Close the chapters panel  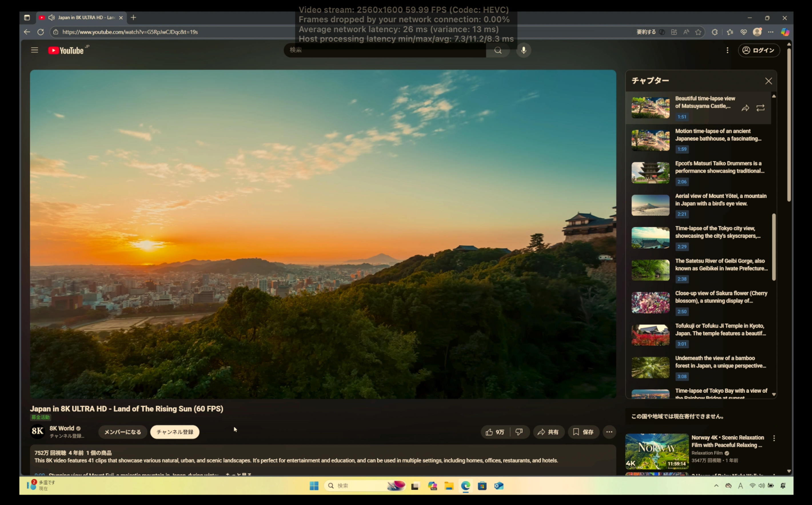(x=769, y=81)
